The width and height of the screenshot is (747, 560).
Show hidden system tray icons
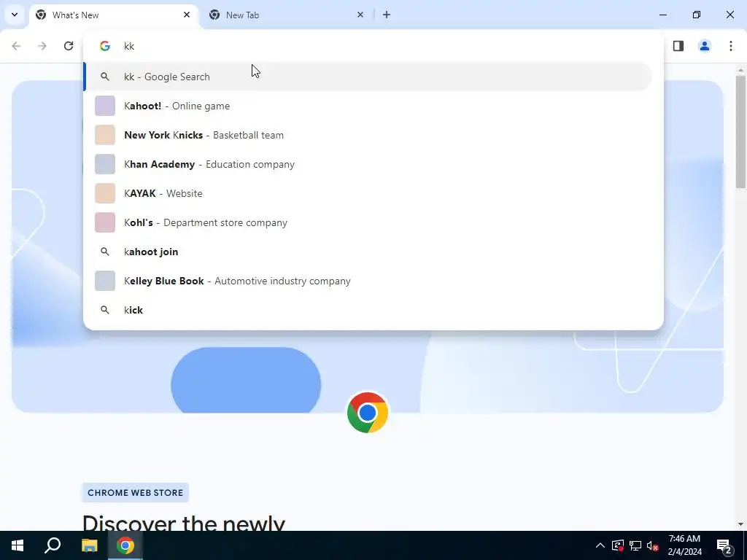pyautogui.click(x=600, y=545)
